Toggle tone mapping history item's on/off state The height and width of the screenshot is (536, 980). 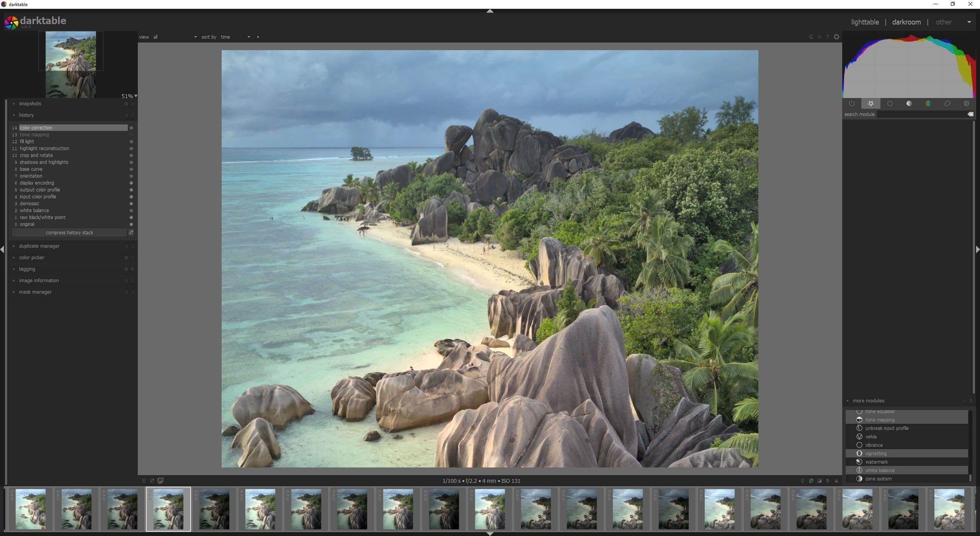131,135
